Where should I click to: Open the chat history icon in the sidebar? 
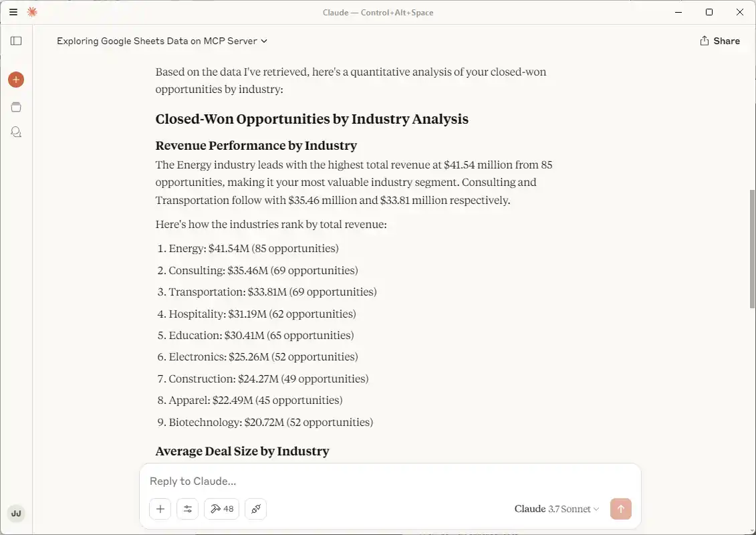click(16, 132)
